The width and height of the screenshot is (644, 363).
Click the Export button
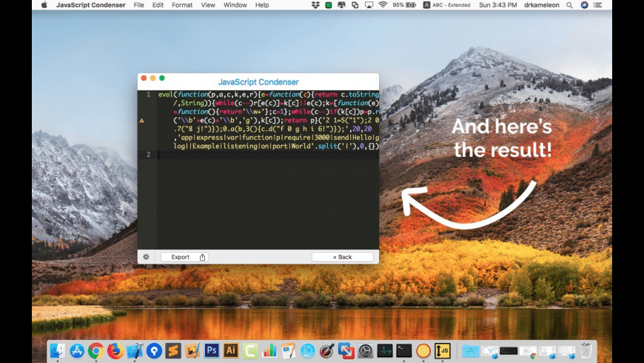click(x=184, y=257)
